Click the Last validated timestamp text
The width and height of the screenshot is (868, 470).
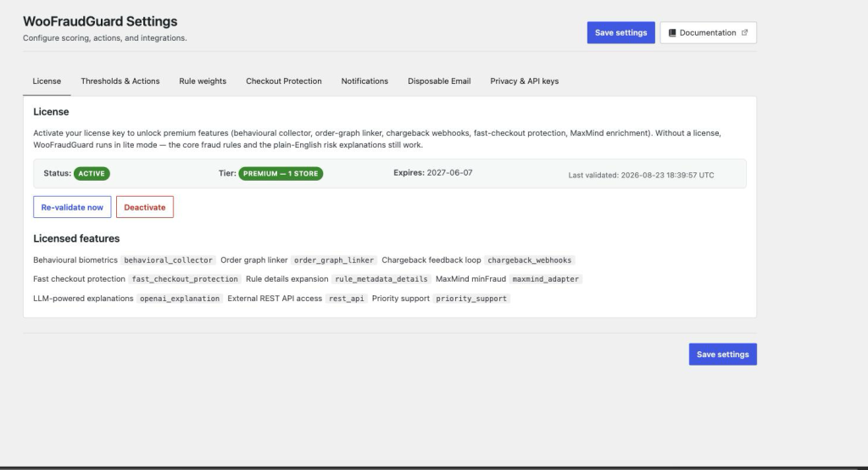pyautogui.click(x=641, y=175)
